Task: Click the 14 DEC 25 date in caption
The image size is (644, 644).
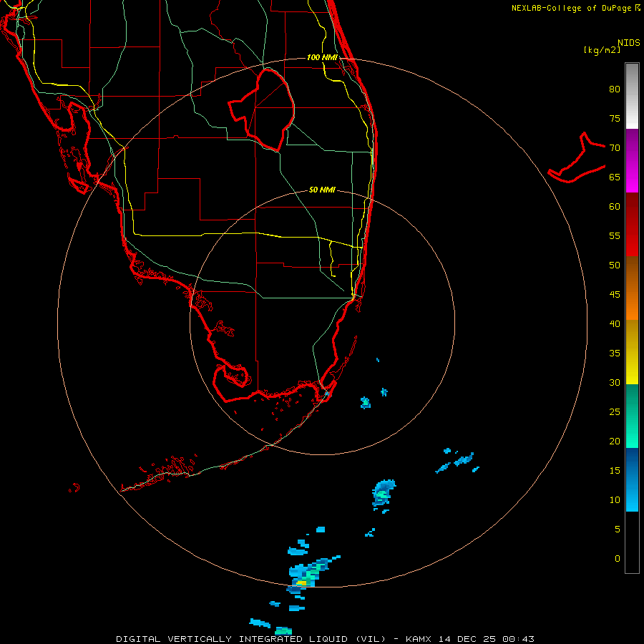Action: (x=468, y=639)
